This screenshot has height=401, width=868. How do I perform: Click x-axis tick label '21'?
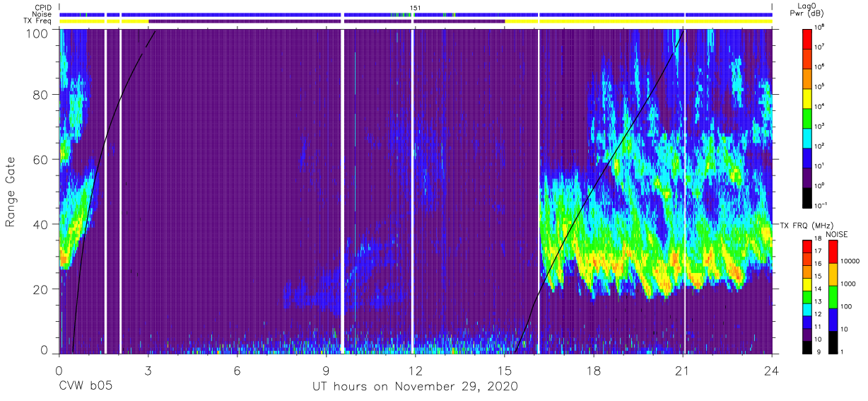tap(683, 370)
